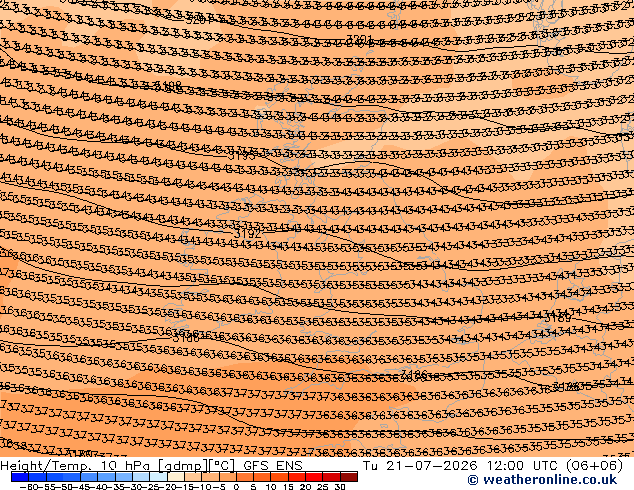Click the 'Height/Temp. 10 hPa' title text
The width and height of the screenshot is (634, 490).
76,466
